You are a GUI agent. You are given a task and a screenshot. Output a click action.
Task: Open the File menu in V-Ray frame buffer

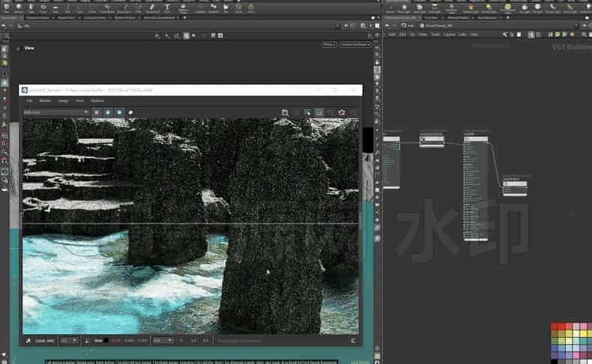[x=29, y=100]
